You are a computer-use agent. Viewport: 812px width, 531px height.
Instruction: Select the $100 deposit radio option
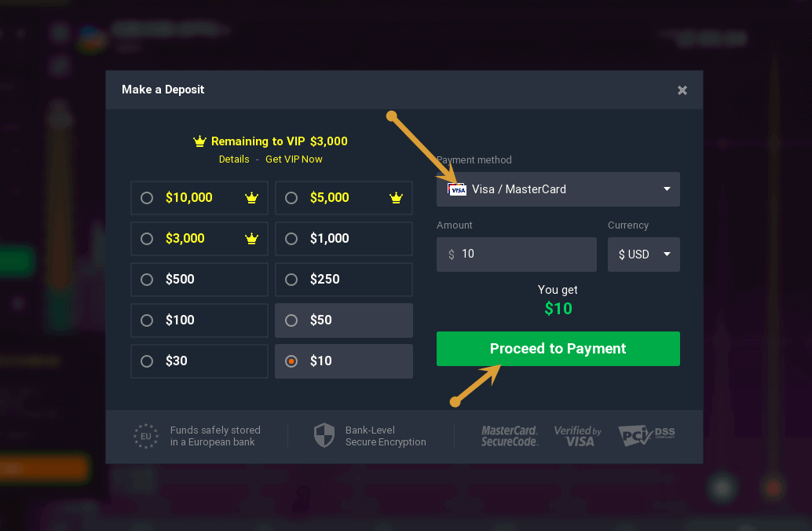pos(199,320)
